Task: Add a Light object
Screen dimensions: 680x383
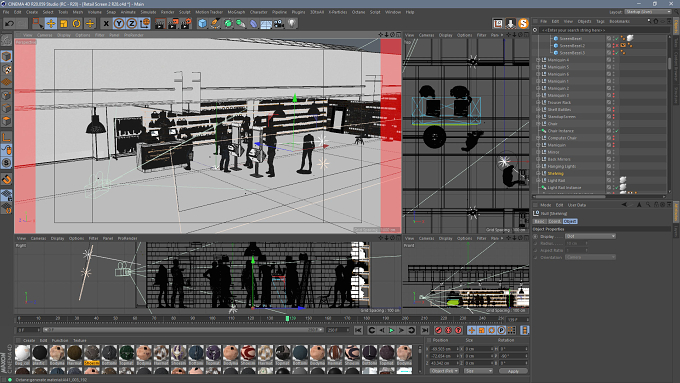Action: pyautogui.click(x=292, y=23)
